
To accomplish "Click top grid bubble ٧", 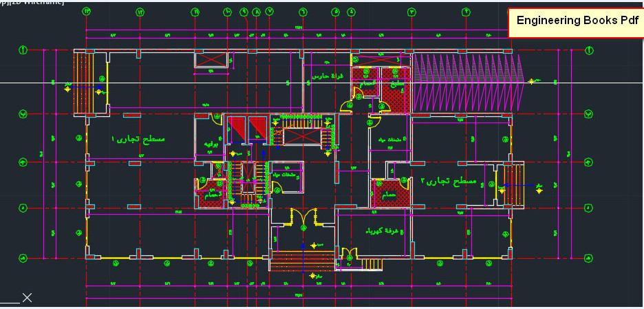I will [x=270, y=12].
